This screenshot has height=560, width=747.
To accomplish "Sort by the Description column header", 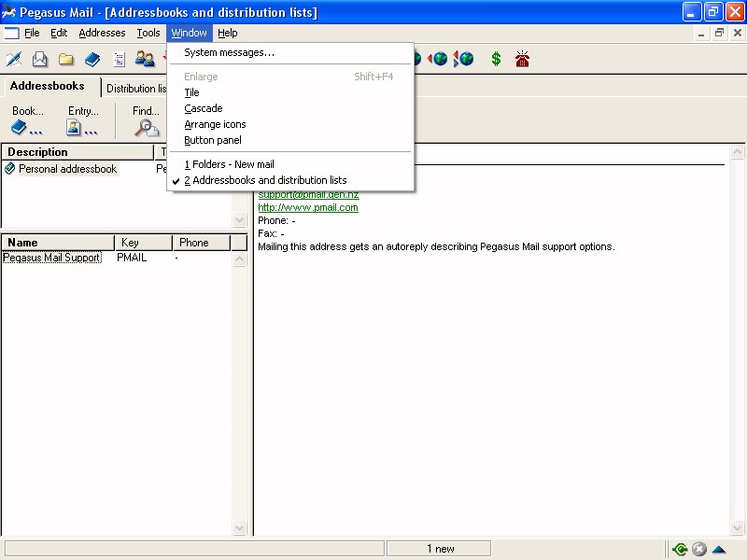I will [x=78, y=152].
